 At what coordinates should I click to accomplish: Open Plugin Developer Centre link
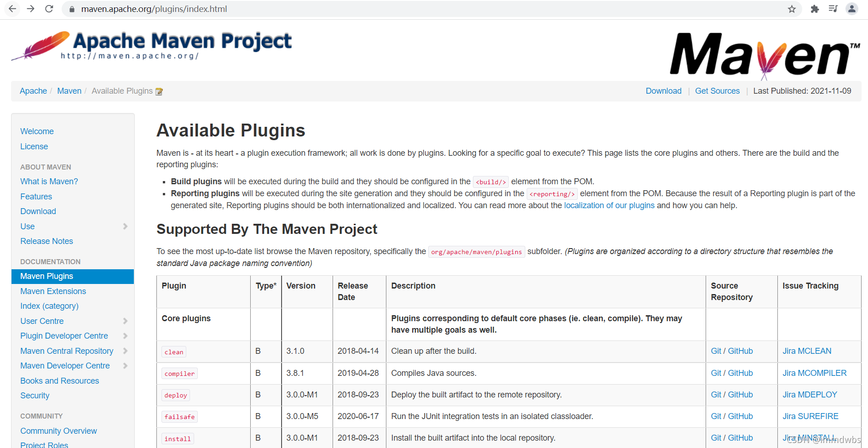(64, 336)
